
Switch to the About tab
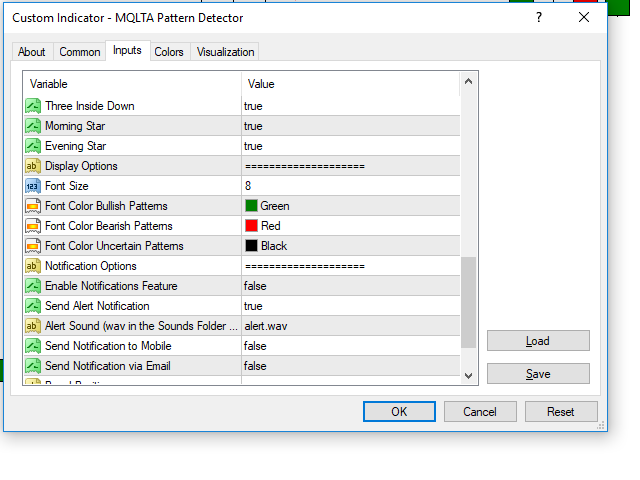[x=31, y=52]
